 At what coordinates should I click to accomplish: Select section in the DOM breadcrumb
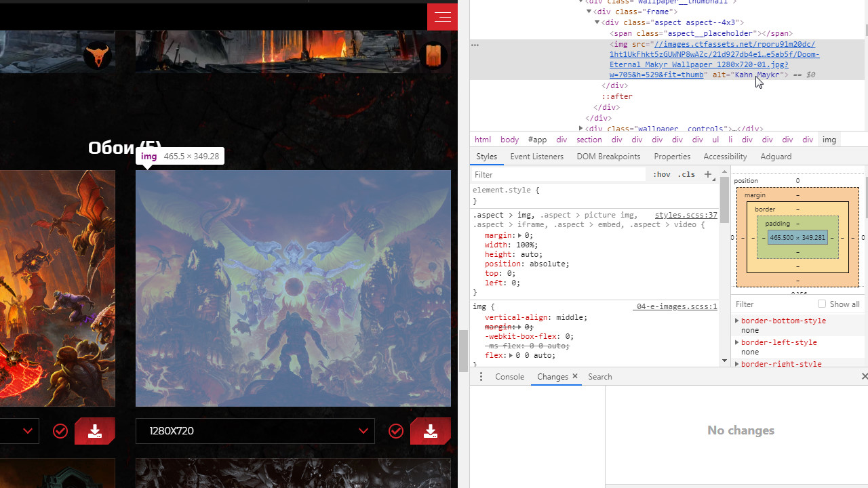(x=589, y=140)
